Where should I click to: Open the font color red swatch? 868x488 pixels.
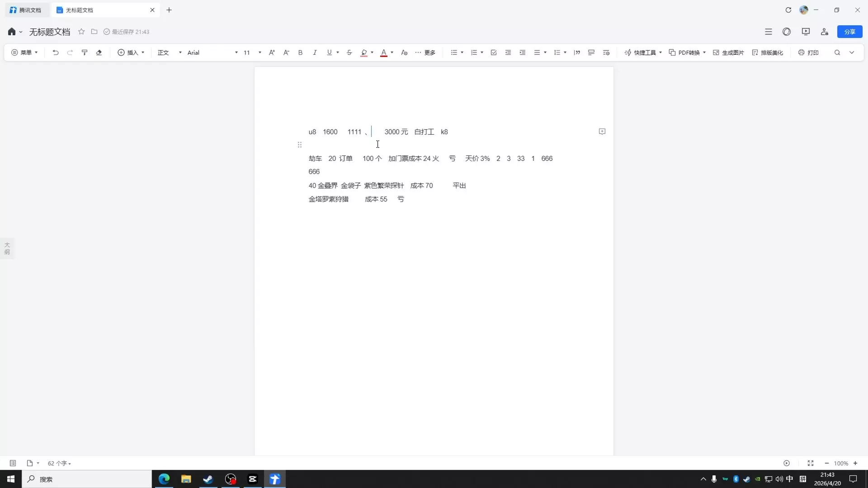point(384,52)
